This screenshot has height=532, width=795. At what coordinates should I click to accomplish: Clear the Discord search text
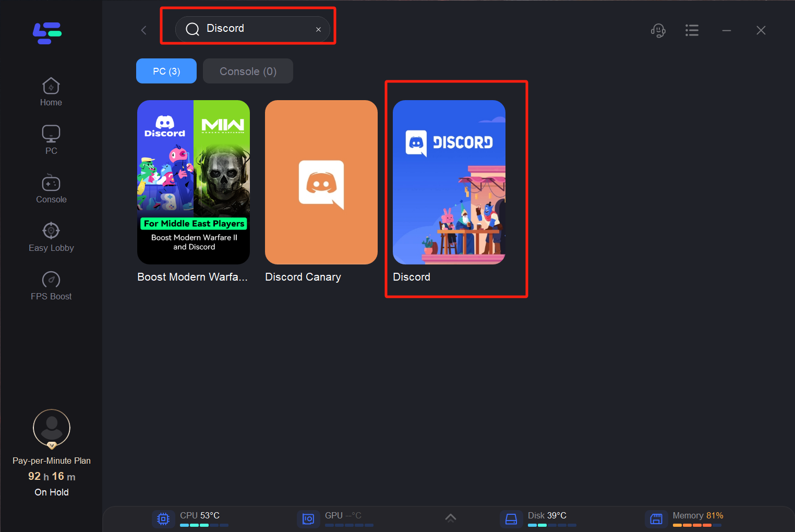pyautogui.click(x=318, y=30)
